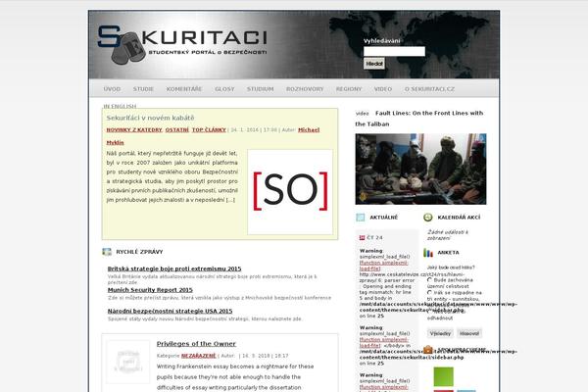
Task: Go to KOMENTÁŘE section
Action: (184, 89)
